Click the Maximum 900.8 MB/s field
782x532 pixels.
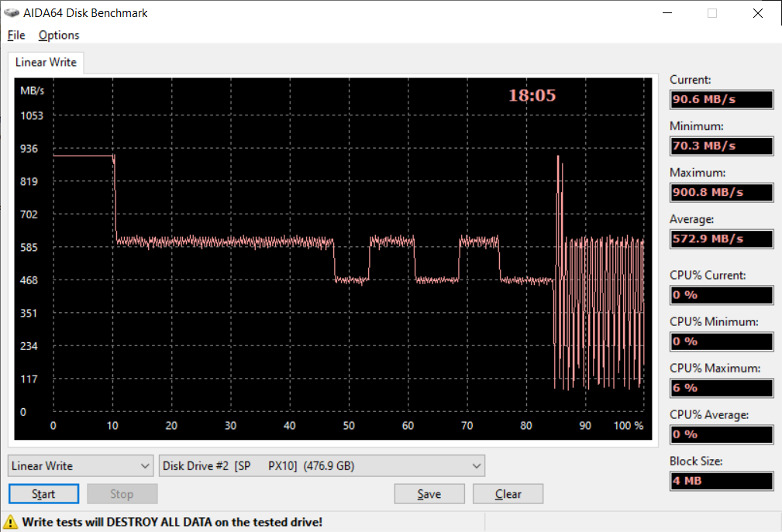pos(721,192)
